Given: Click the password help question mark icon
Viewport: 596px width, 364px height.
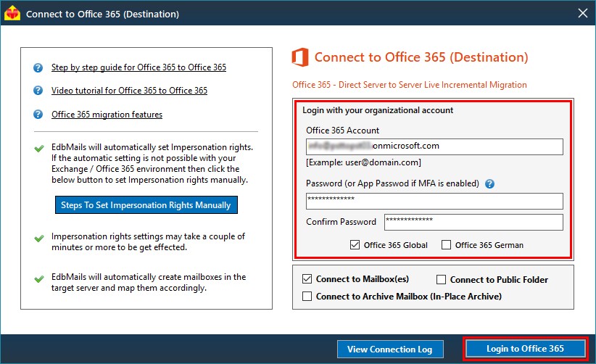Looking at the screenshot, I should click(x=490, y=184).
